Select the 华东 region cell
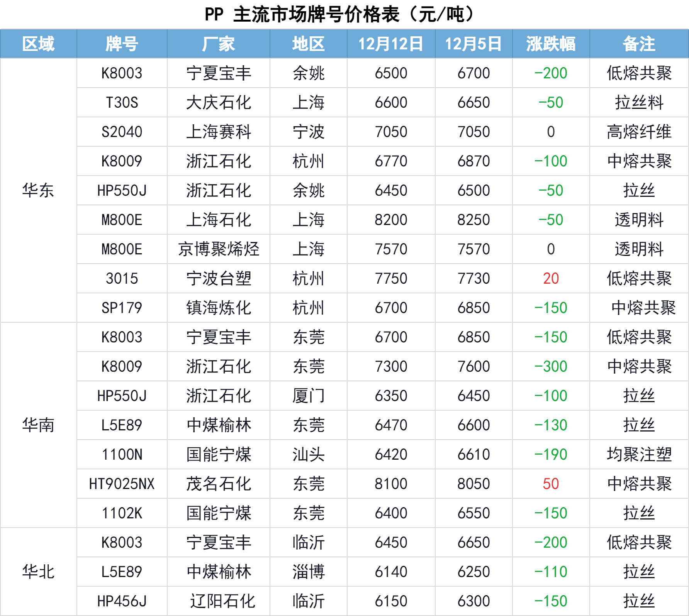The height and width of the screenshot is (616, 689). coord(38,190)
